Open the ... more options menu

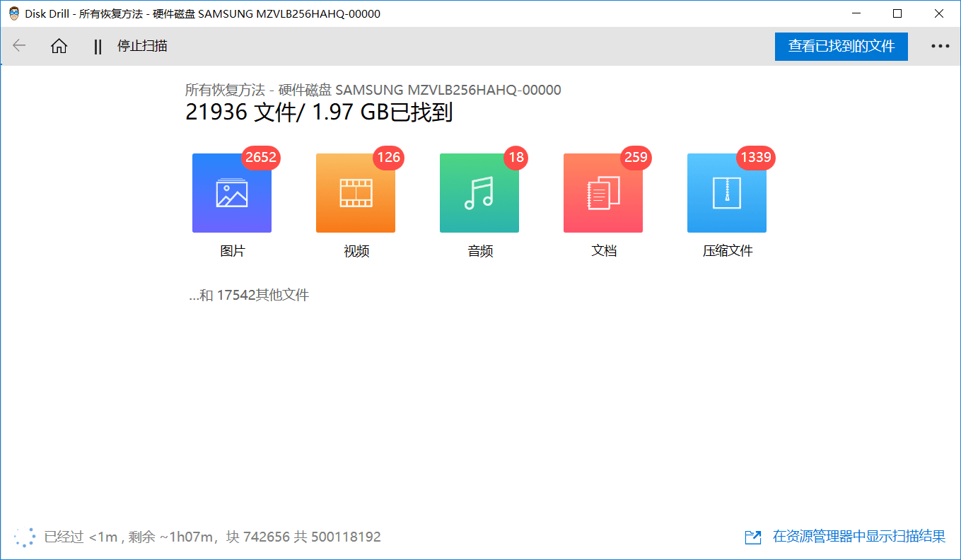pyautogui.click(x=940, y=45)
